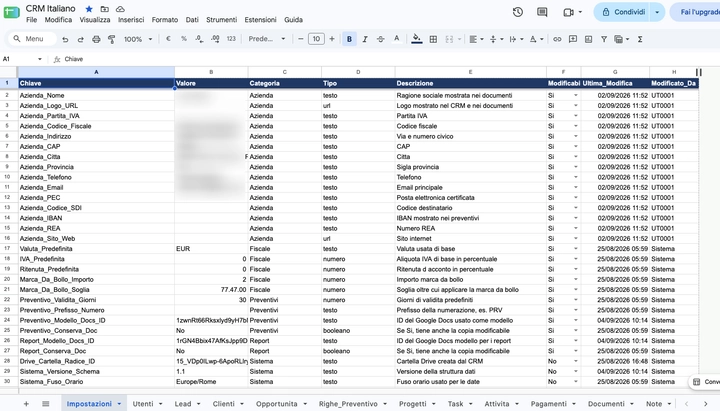
Task: Open the Modifica menu
Action: pyautogui.click(x=58, y=20)
